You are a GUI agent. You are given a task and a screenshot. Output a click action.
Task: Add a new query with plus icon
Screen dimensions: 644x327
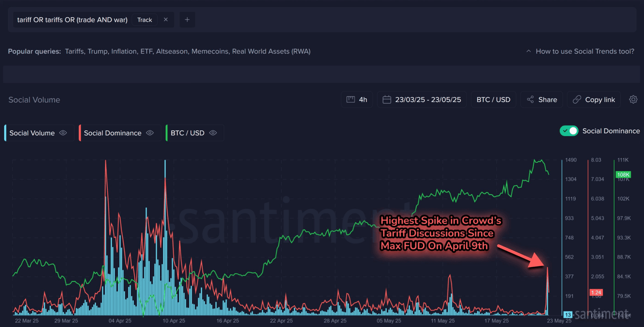click(x=187, y=20)
